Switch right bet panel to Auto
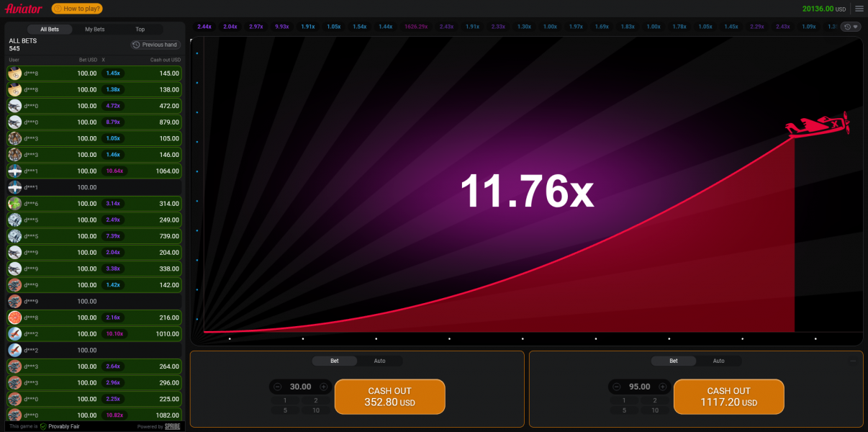 point(718,361)
